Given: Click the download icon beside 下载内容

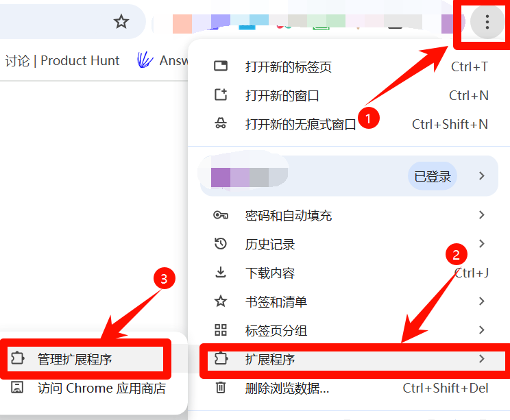Looking at the screenshot, I should coord(221,272).
